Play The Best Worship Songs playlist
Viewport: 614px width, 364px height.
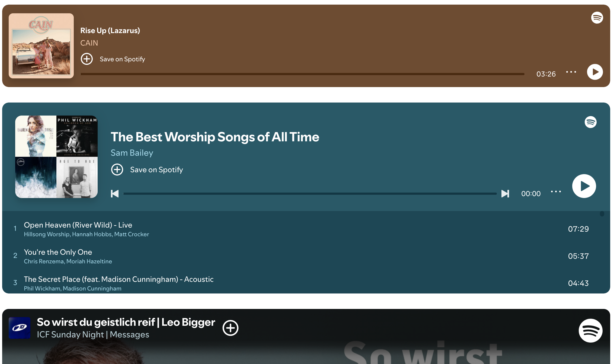click(x=584, y=186)
